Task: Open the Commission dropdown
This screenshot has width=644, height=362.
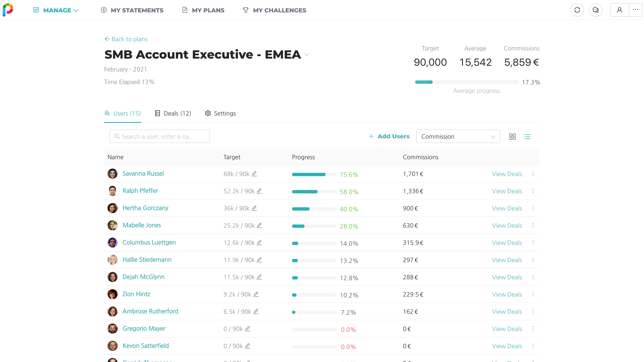Action: point(458,136)
